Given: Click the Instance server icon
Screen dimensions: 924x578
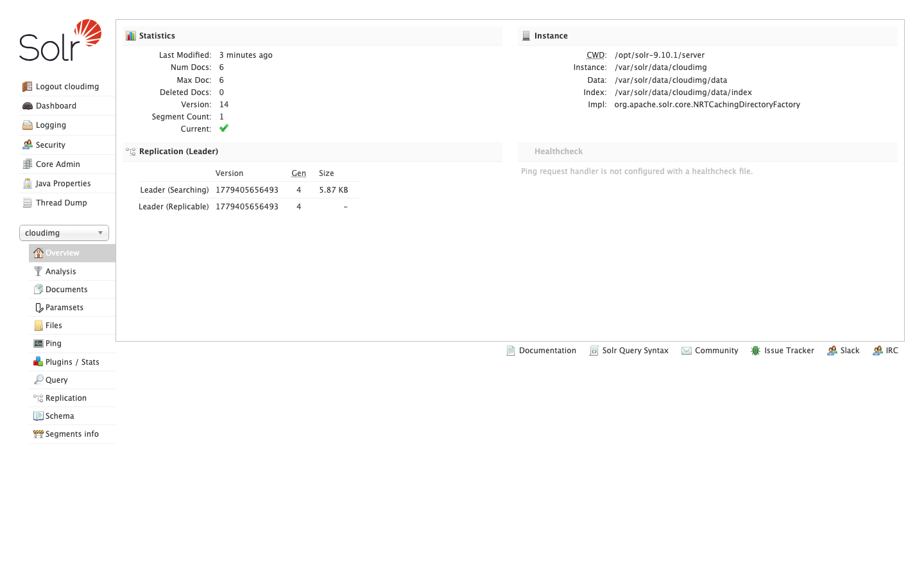Looking at the screenshot, I should point(526,36).
